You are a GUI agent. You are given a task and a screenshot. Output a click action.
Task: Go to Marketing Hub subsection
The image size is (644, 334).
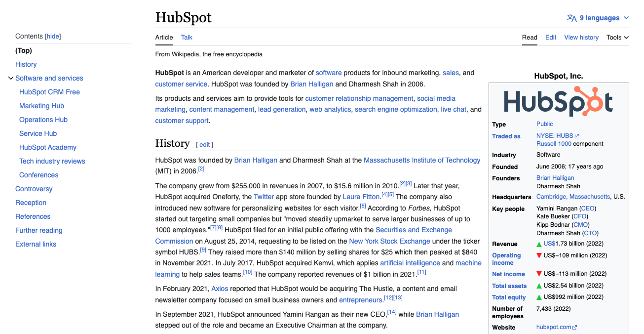41,106
